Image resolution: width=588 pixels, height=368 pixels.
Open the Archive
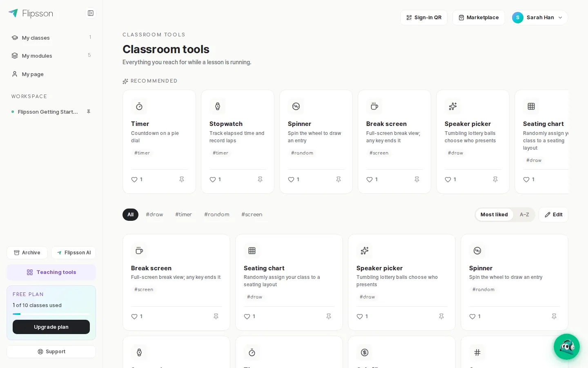27,253
